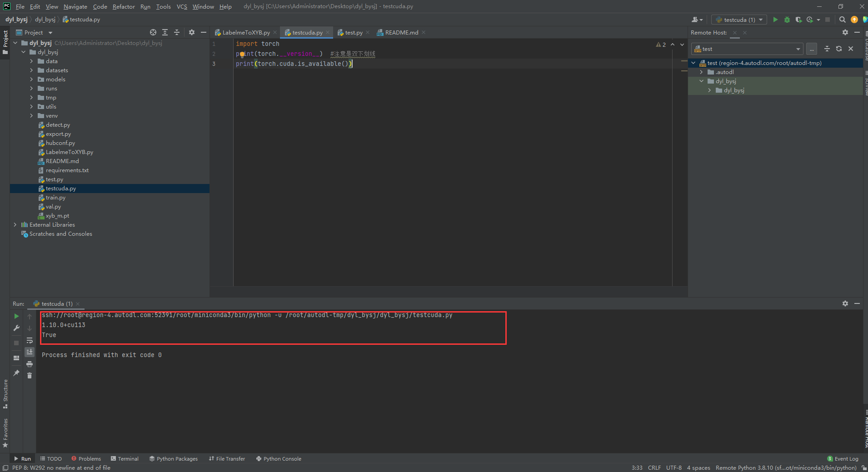The image size is (868, 472).
Task: Start debugging with the bug icon
Action: click(x=787, y=20)
